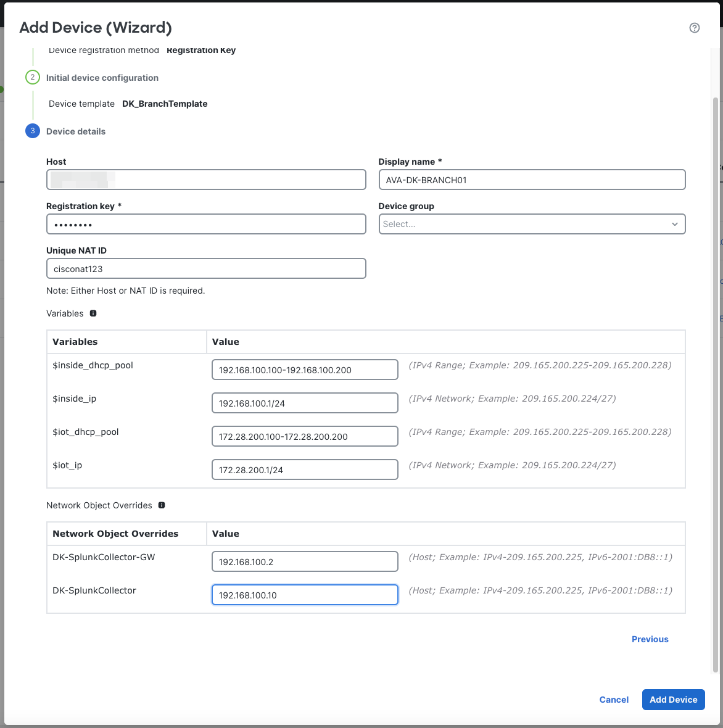723x728 pixels.
Task: Edit the $inside_dhcp_pool value field
Action: click(305, 369)
